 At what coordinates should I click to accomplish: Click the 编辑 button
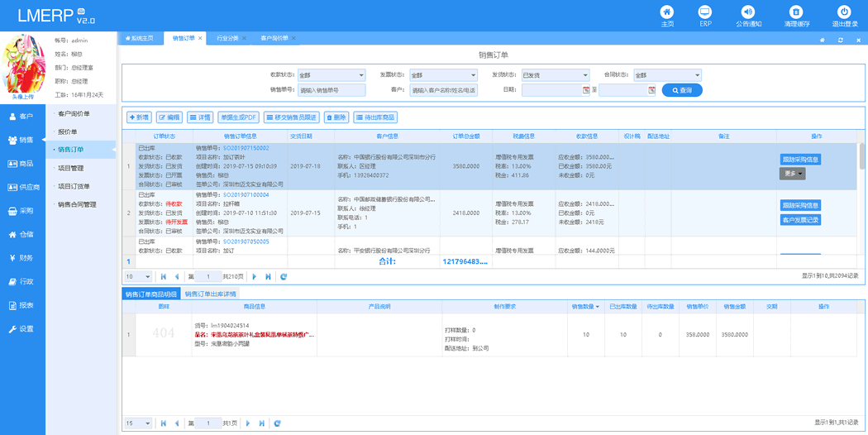point(169,117)
